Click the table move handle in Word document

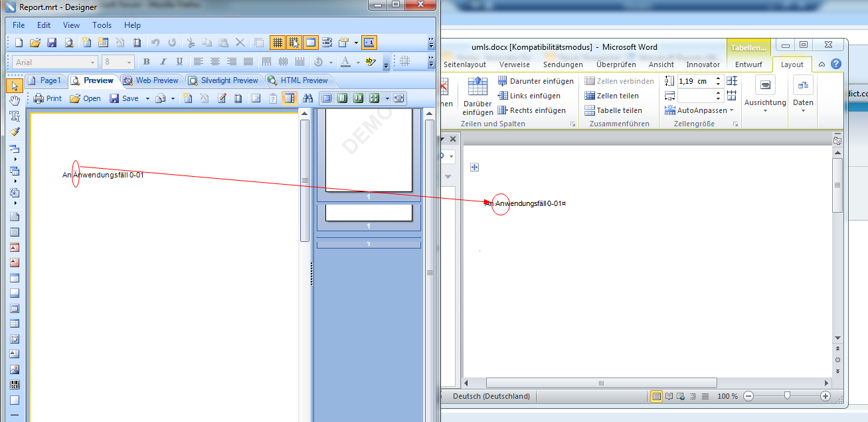pyautogui.click(x=475, y=167)
